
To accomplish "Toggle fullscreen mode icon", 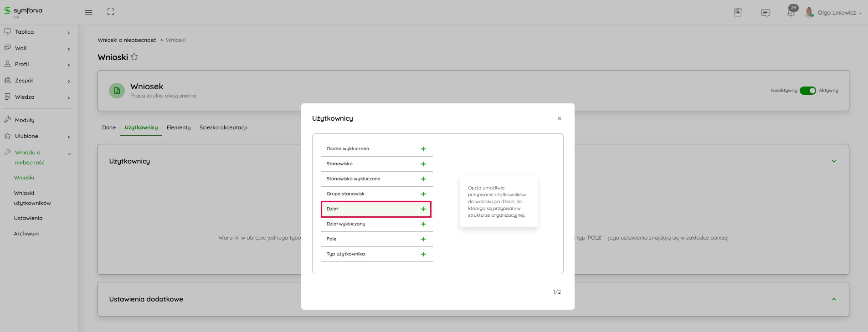I will click(x=111, y=12).
